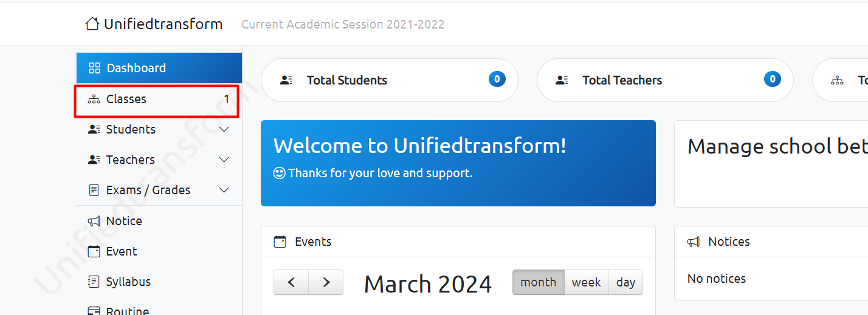
Task: Switch calendar to day view
Action: (x=625, y=282)
